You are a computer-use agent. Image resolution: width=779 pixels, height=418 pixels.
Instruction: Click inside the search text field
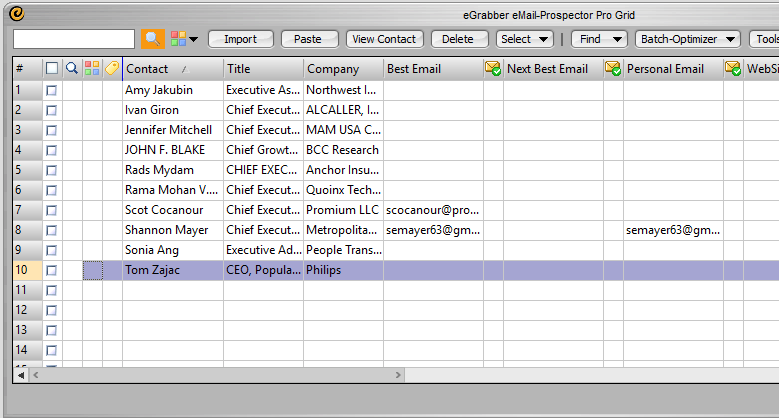coord(74,39)
